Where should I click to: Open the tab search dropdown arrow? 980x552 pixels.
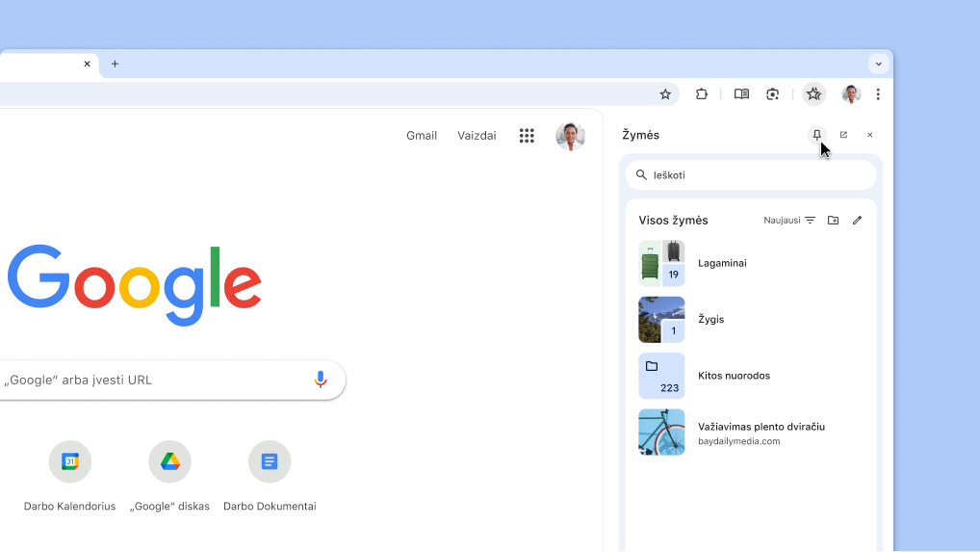click(x=878, y=64)
